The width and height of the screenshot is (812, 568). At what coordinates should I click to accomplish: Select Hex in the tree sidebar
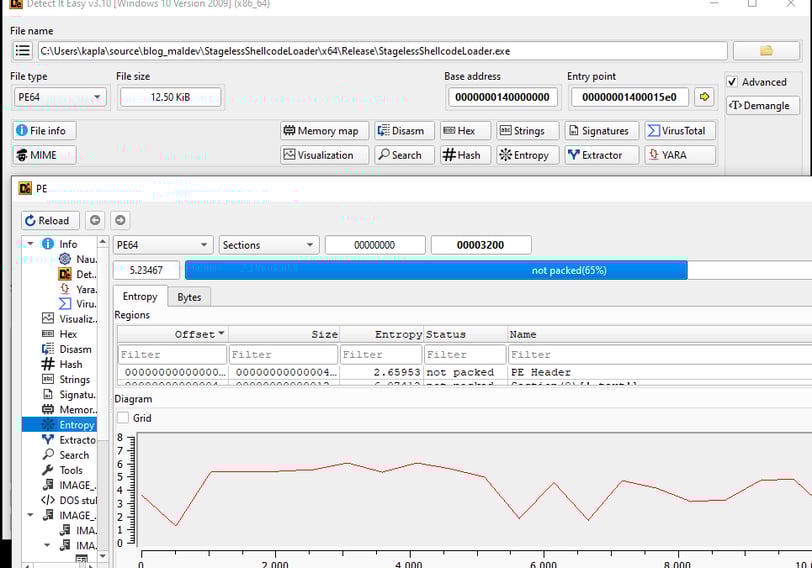tap(60, 334)
